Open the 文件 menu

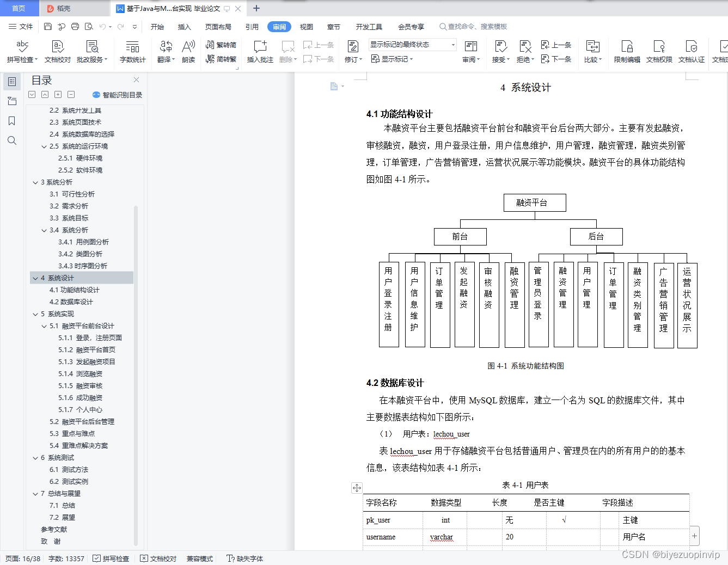click(21, 26)
